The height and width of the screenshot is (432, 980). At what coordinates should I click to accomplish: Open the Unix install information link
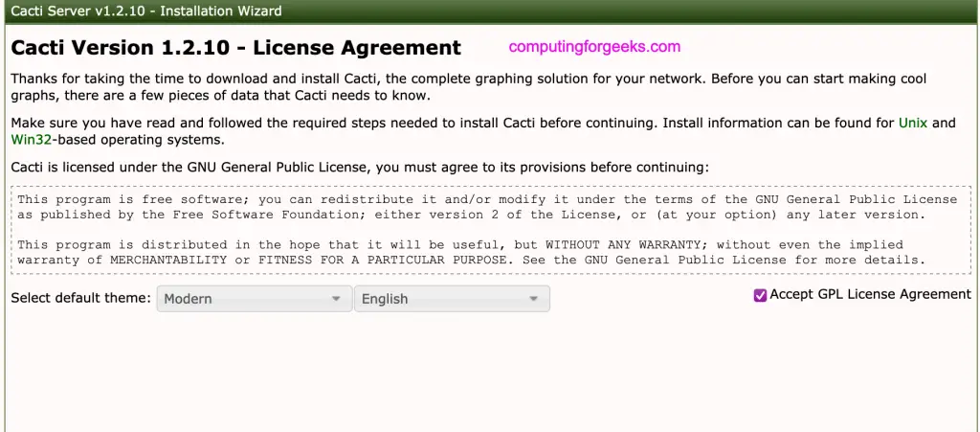(913, 123)
